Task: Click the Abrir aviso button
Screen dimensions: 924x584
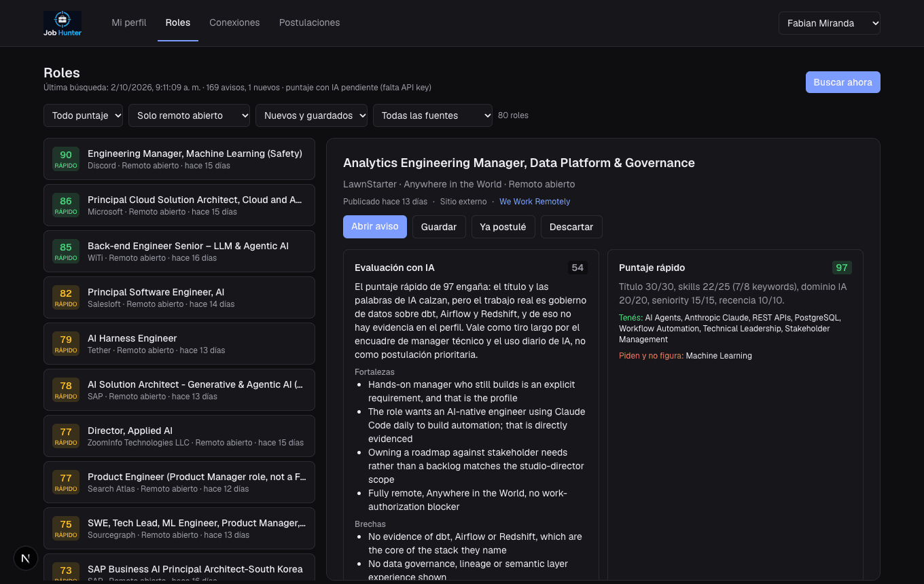Action: coord(375,227)
